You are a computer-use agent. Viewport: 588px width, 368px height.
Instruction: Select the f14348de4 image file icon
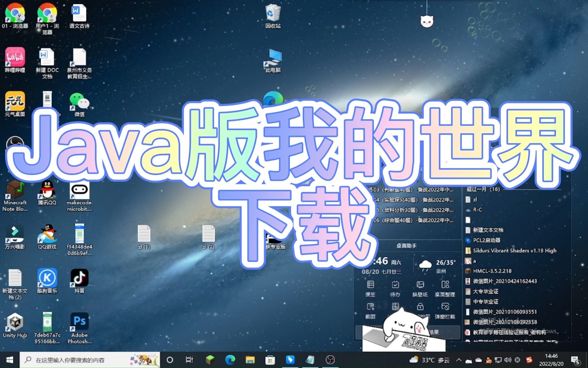click(79, 240)
